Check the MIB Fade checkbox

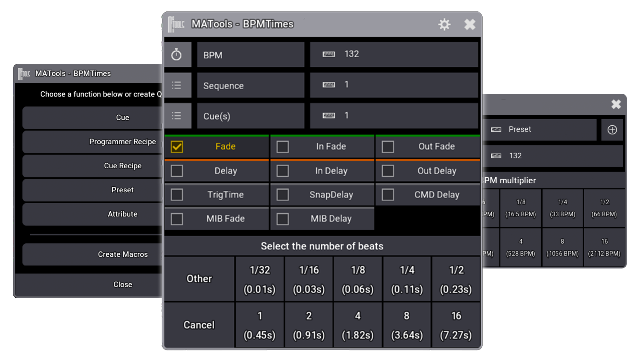[177, 219]
